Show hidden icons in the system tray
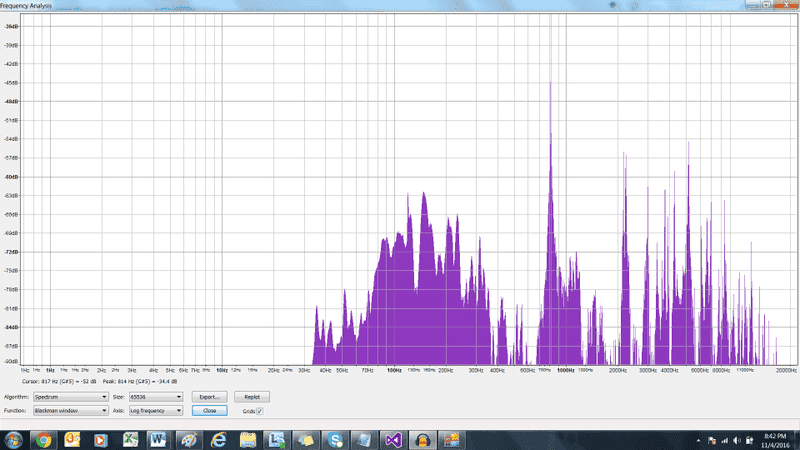Image resolution: width=800 pixels, height=450 pixels. pos(699,438)
